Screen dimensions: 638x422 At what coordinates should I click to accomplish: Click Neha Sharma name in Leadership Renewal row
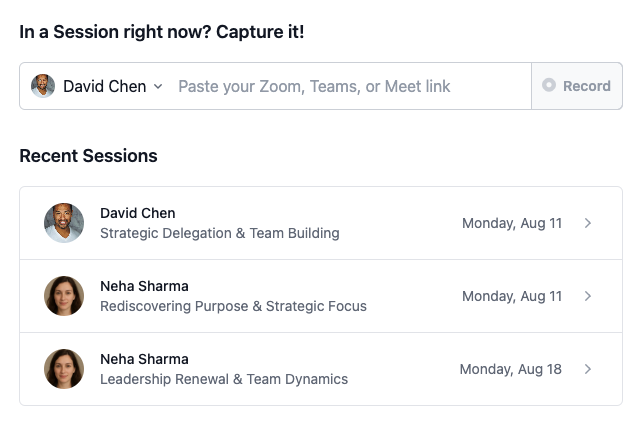[x=144, y=359]
